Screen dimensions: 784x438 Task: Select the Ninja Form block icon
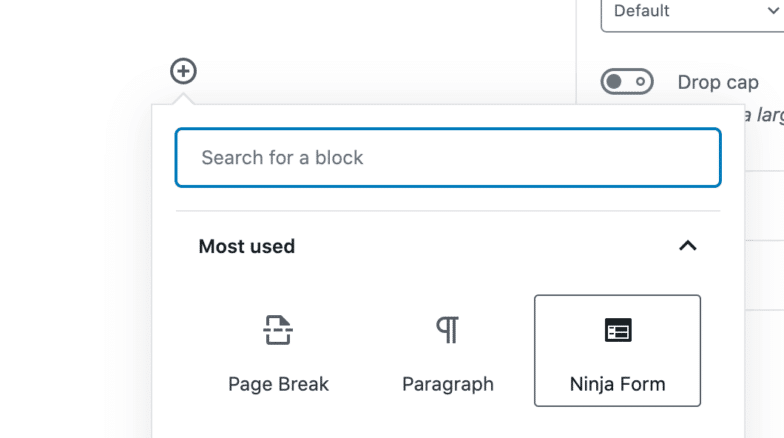618,330
